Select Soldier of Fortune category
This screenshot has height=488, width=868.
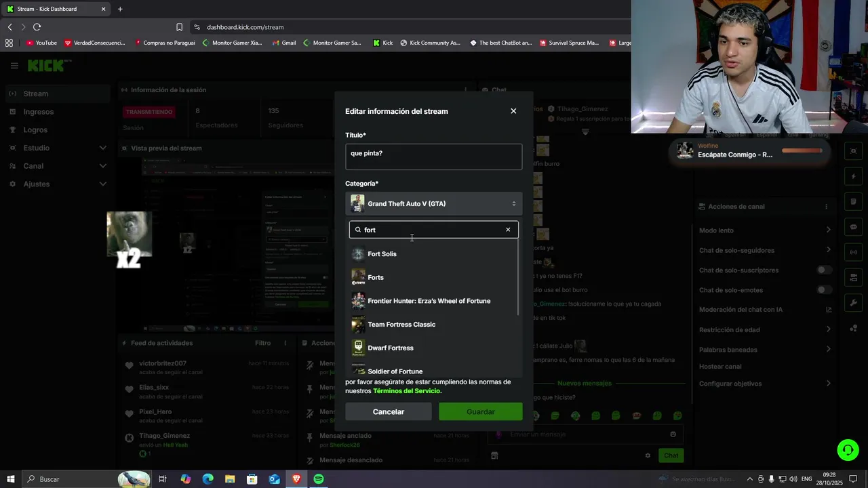click(x=433, y=371)
